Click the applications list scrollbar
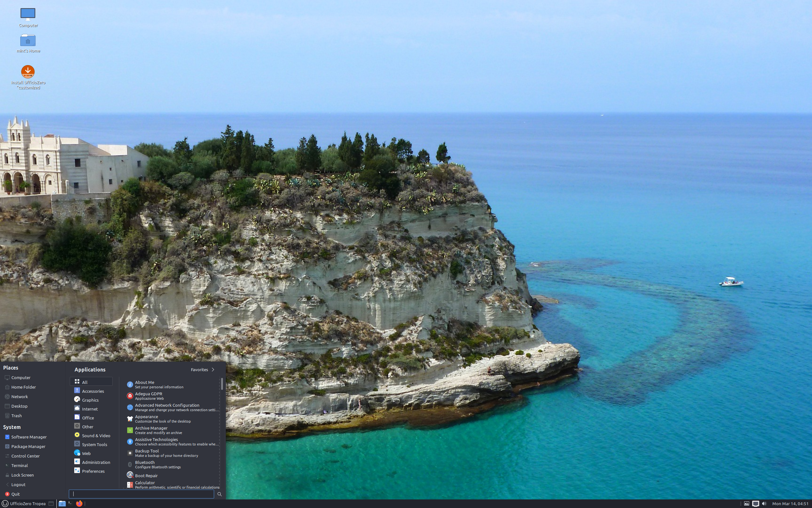The height and width of the screenshot is (508, 812). pos(222,384)
